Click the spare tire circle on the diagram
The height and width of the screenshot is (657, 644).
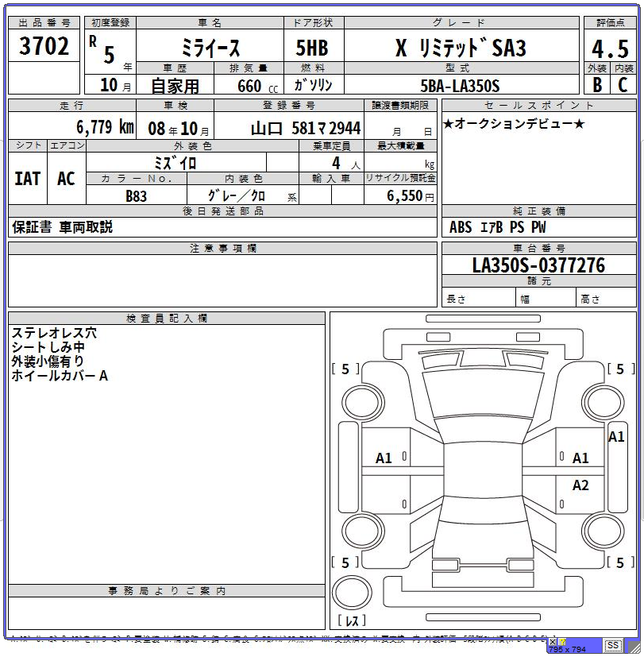[x=352, y=593]
